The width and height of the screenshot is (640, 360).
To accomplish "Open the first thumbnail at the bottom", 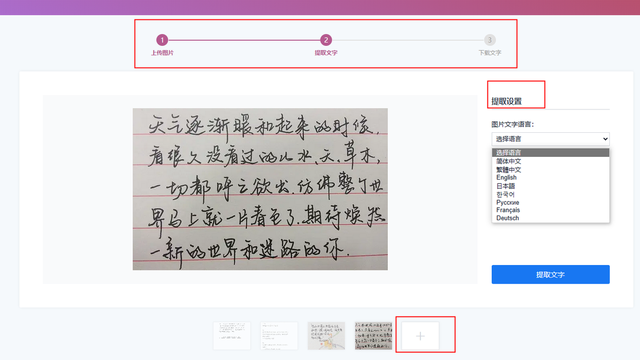I will pyautogui.click(x=232, y=336).
